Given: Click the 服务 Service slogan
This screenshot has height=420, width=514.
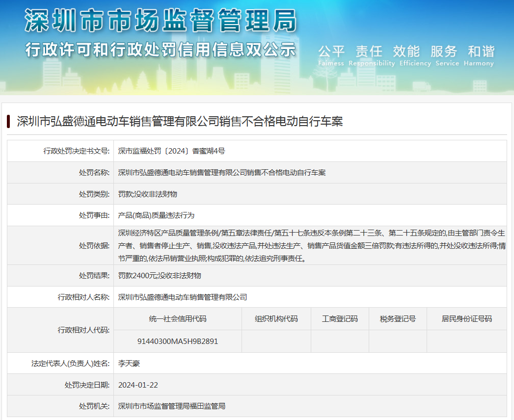Looking at the screenshot, I should [x=447, y=56].
